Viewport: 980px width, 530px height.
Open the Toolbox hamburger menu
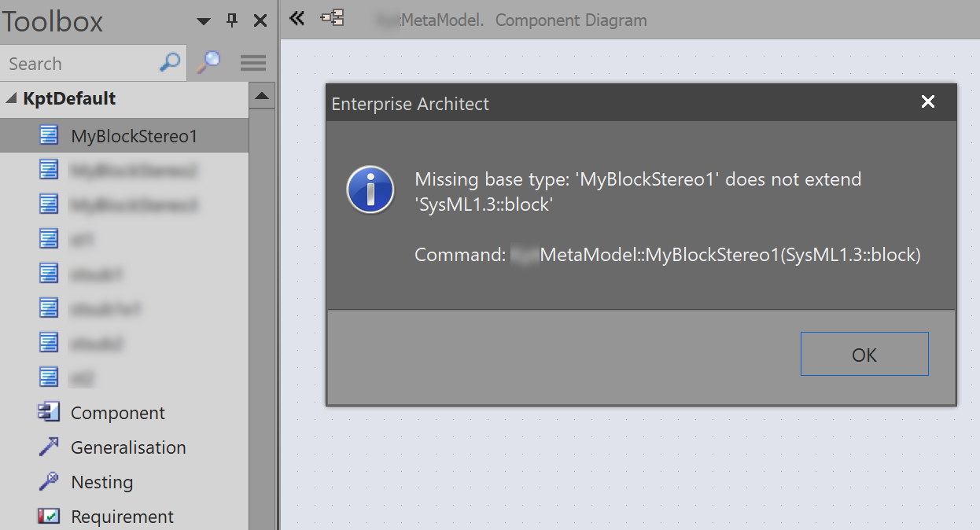[x=252, y=63]
